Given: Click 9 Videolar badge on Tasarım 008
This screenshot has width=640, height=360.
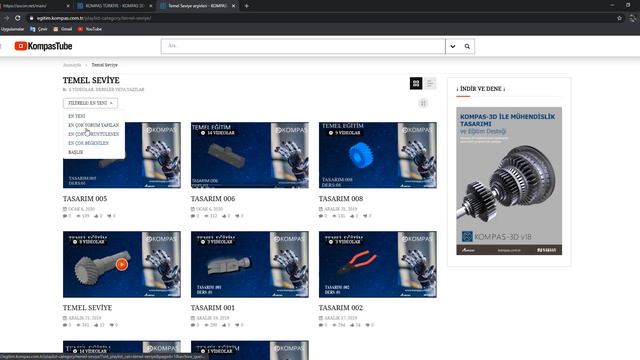Looking at the screenshot, I should (x=344, y=133).
